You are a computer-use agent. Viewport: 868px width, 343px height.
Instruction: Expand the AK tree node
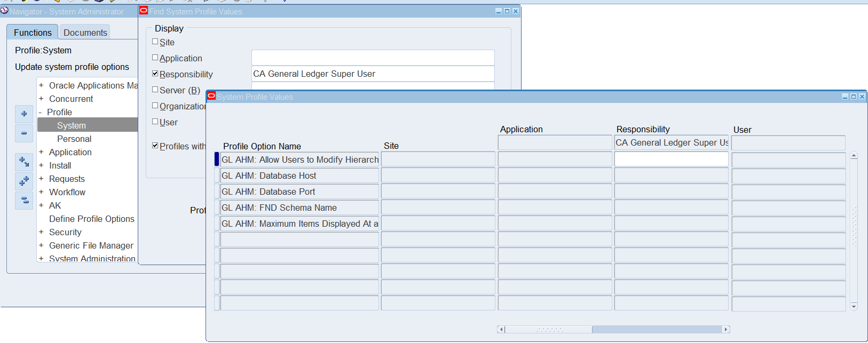41,205
